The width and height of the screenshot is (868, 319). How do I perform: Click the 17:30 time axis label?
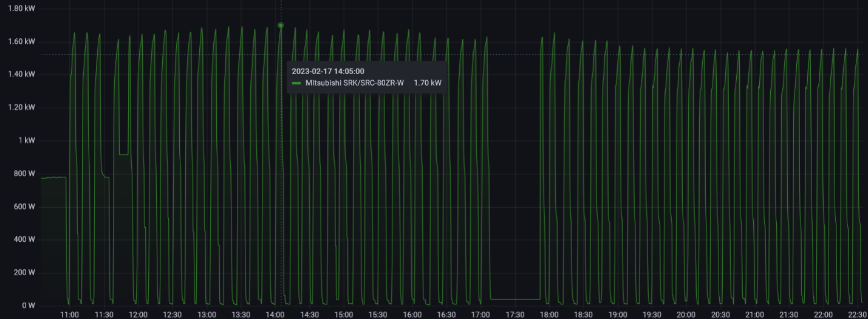(x=515, y=315)
